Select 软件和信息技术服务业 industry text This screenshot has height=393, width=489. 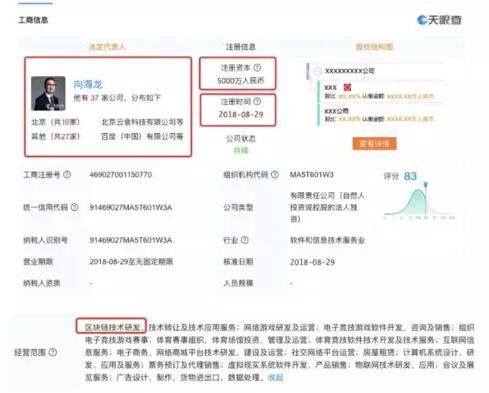(x=327, y=240)
